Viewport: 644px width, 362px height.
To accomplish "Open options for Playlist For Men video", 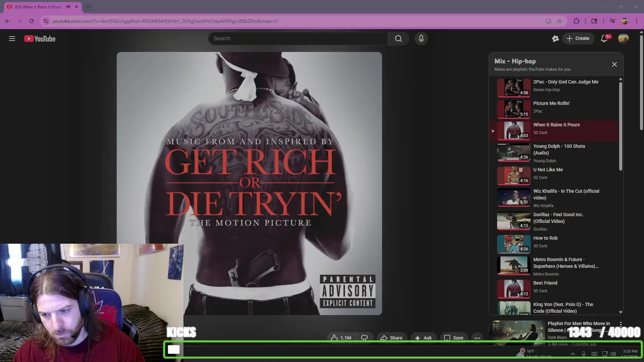I will (x=621, y=324).
